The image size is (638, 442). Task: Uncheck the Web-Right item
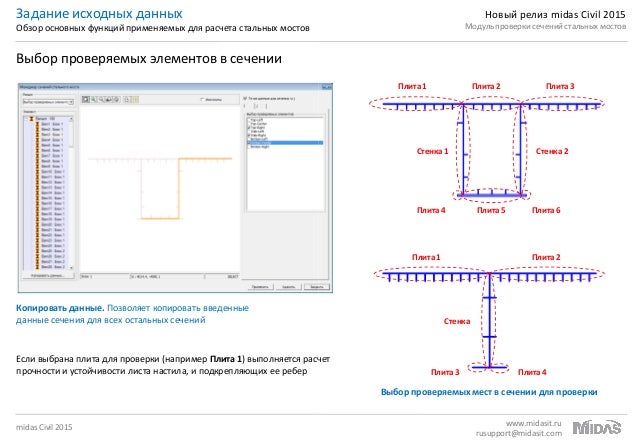[249, 135]
